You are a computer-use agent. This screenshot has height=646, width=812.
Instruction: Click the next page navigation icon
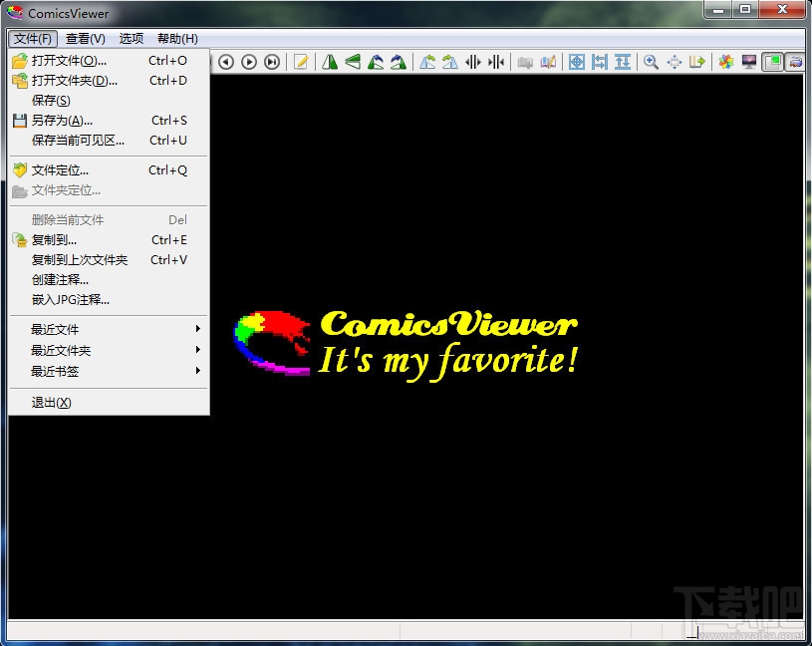click(249, 62)
